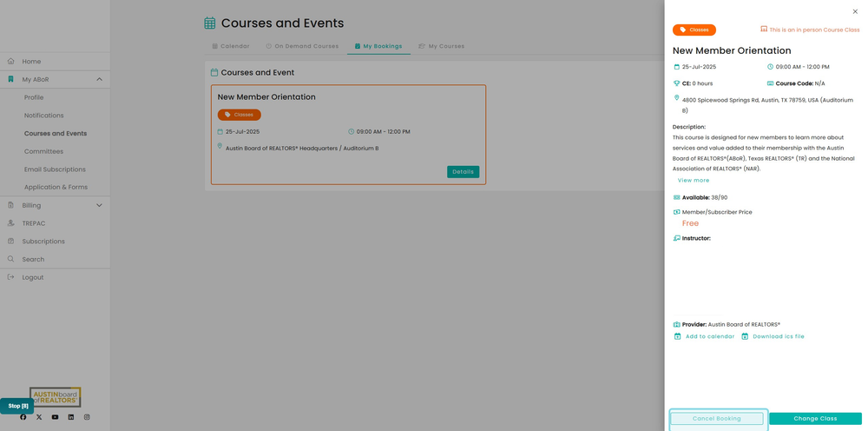Image resolution: width=868 pixels, height=431 pixels.
Task: Select the My Bookings tab
Action: click(378, 46)
